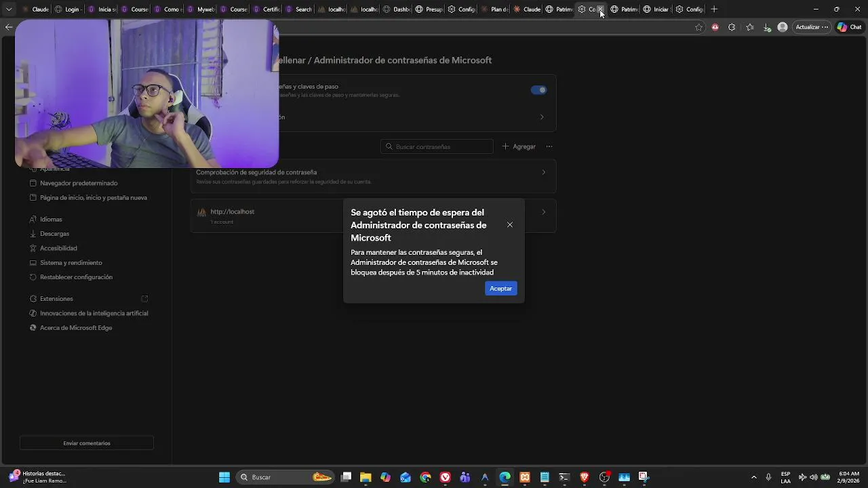This screenshot has width=868, height=488.
Task: Switch to the Plan d tab
Action: pyautogui.click(x=494, y=9)
